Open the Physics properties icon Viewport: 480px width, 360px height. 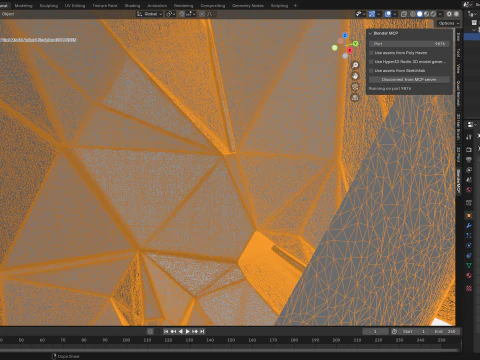469,246
